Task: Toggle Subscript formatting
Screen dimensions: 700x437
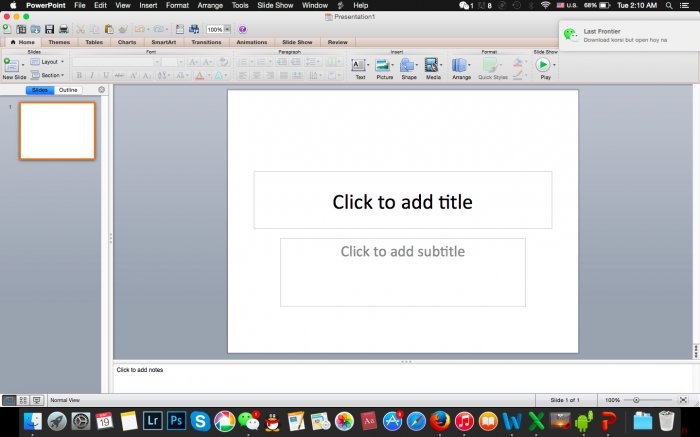Action: pos(147,75)
